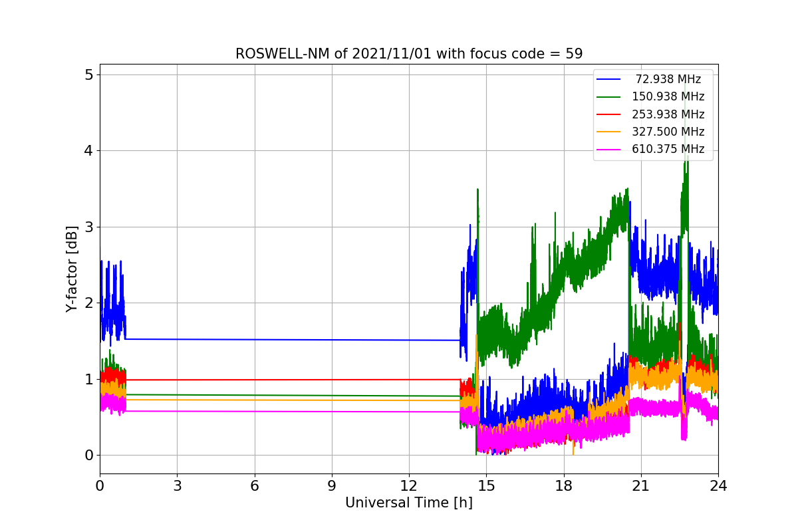The height and width of the screenshot is (532, 798).
Task: Click x-axis tick label 6
Action: tap(254, 485)
